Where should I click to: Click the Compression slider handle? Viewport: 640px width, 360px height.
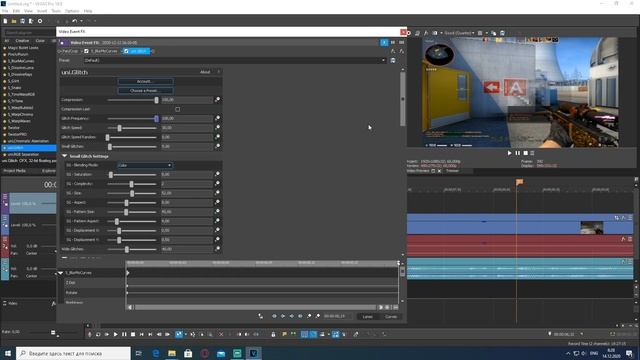tap(156, 100)
